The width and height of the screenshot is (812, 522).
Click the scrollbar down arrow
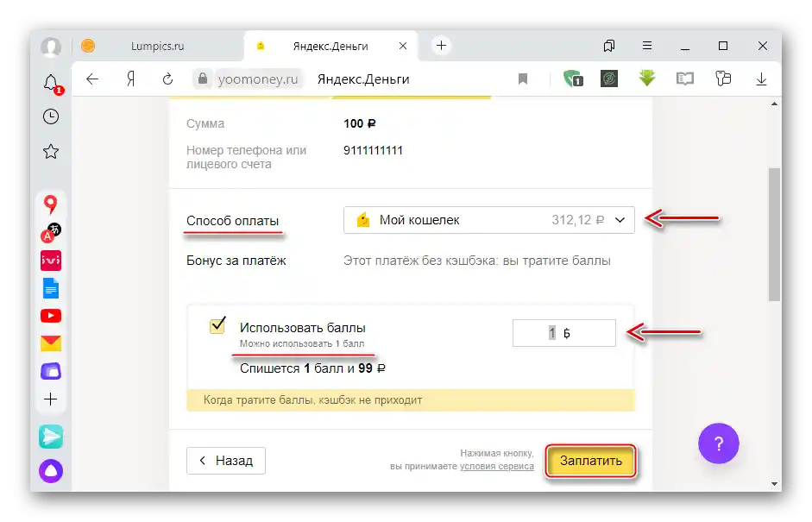click(774, 484)
